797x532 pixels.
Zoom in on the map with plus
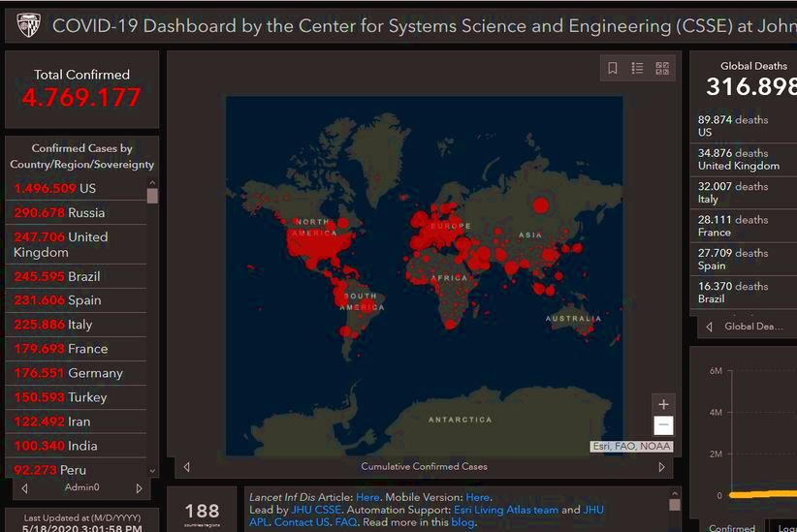click(x=663, y=404)
